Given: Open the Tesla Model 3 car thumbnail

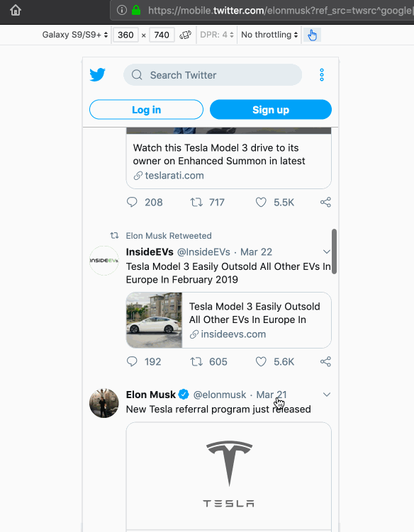Looking at the screenshot, I should pyautogui.click(x=155, y=320).
